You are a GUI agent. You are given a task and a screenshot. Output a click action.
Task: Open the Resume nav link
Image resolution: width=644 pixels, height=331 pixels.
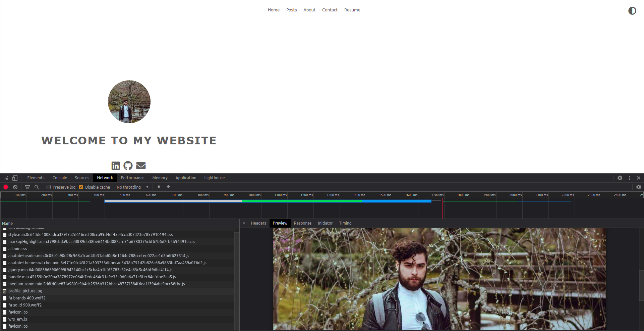(x=352, y=10)
